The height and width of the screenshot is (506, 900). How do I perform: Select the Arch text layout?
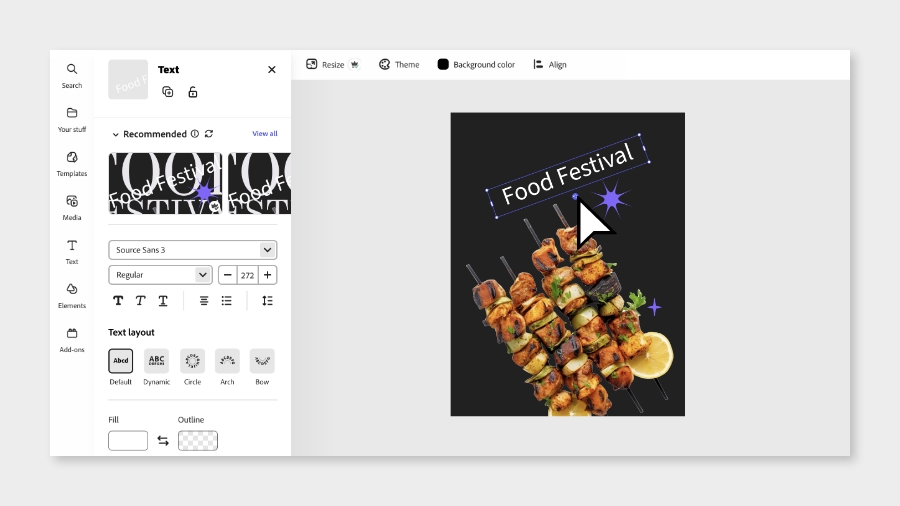click(227, 367)
